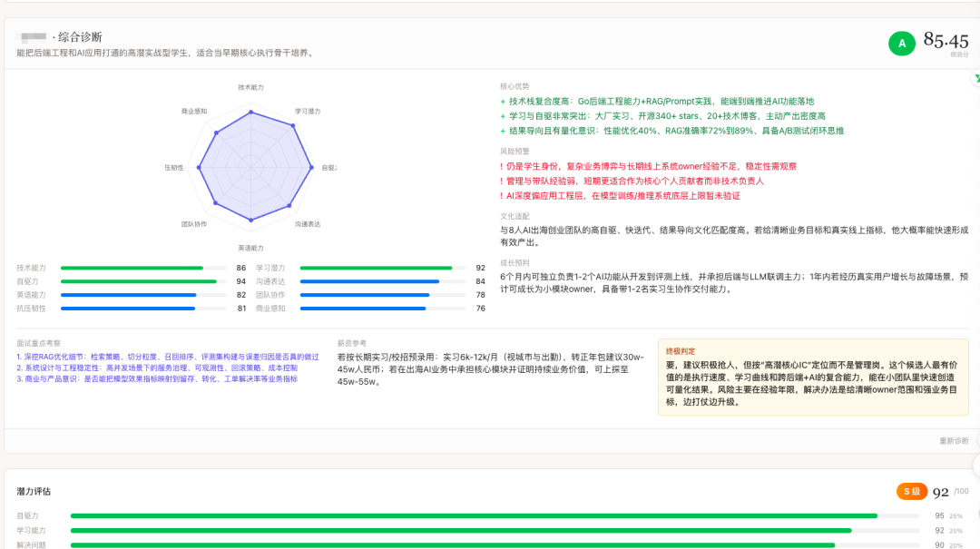This screenshot has height=549, width=980.
Task: Click the 学习潜力 score bar showing 92
Action: click(381, 269)
